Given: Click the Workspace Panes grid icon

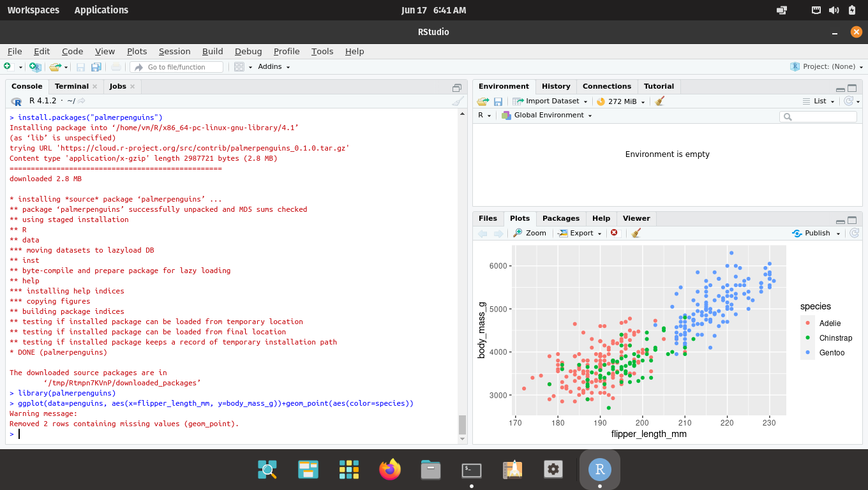Looking at the screenshot, I should pos(239,66).
